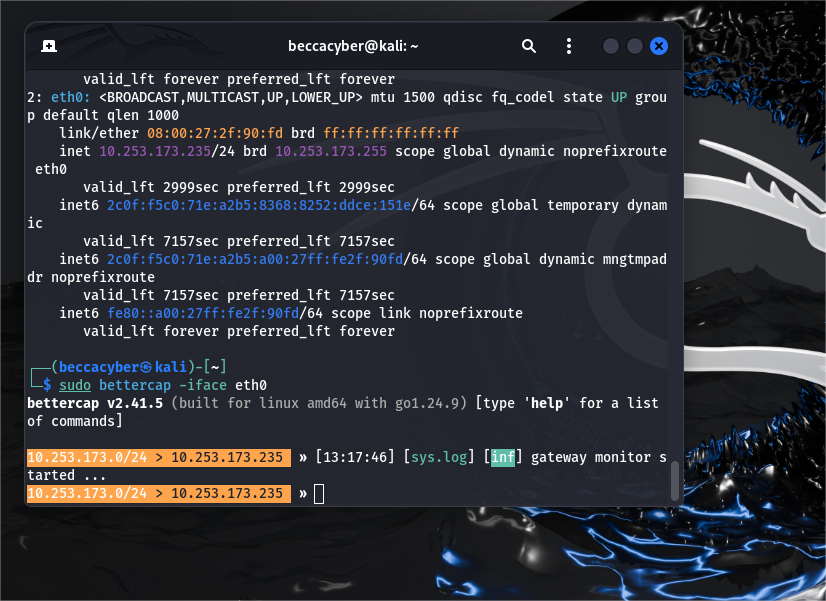The image size is (826, 601).
Task: Click the highlighted inf log level tag
Action: 503,457
